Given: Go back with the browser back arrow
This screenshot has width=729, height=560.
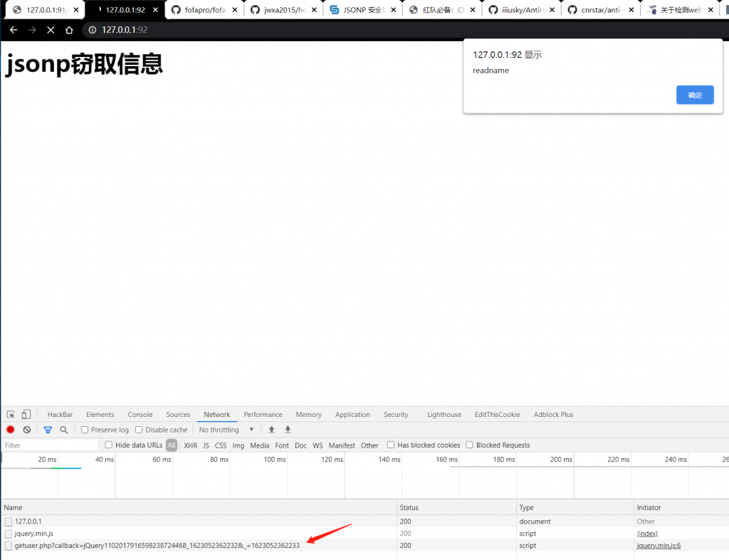Looking at the screenshot, I should click(x=14, y=30).
